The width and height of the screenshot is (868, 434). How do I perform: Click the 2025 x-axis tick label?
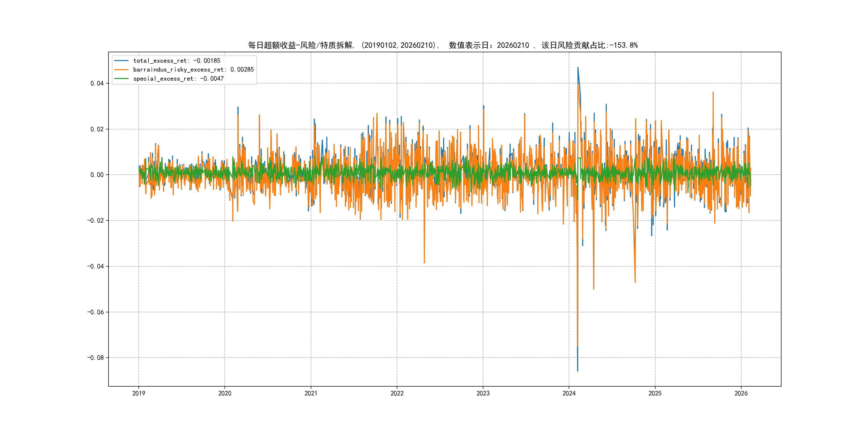655,393
